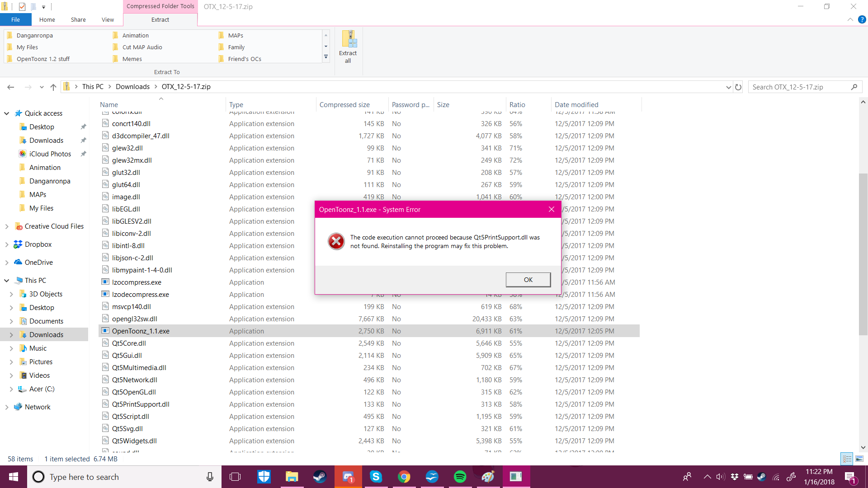Go up one folder level arrow
This screenshot has height=488, width=868.
(x=53, y=87)
